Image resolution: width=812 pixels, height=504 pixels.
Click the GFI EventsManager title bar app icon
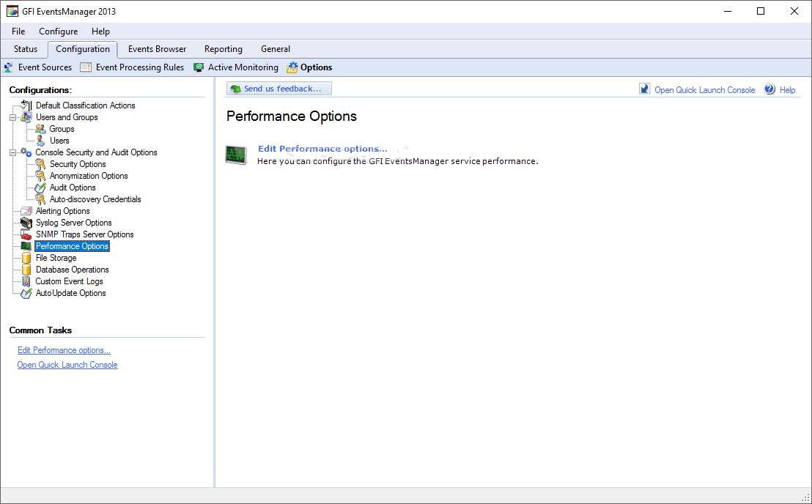pyautogui.click(x=12, y=11)
